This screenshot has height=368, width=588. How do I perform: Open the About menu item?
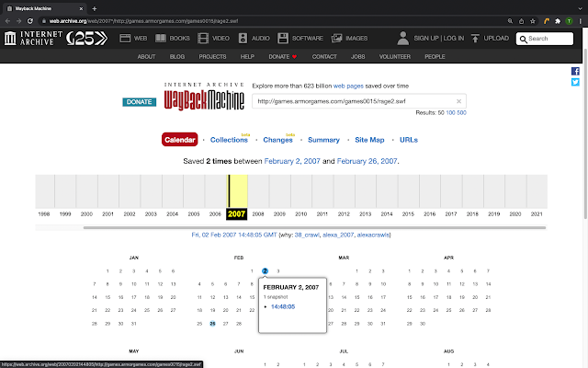pyautogui.click(x=146, y=57)
